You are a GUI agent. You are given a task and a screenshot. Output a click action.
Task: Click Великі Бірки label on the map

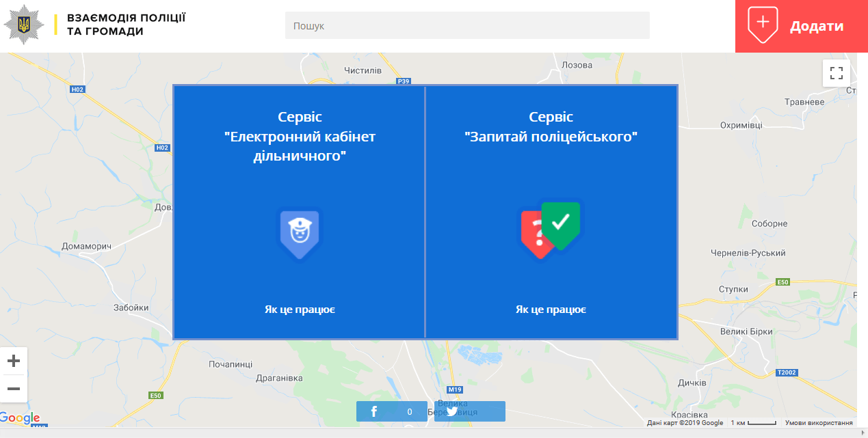click(746, 331)
